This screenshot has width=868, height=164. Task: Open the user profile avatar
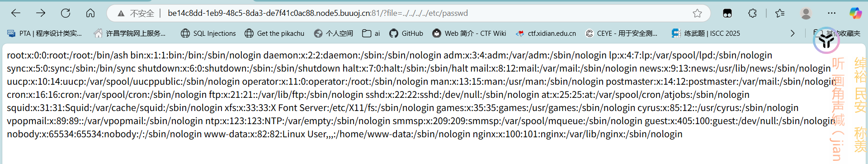click(x=806, y=13)
